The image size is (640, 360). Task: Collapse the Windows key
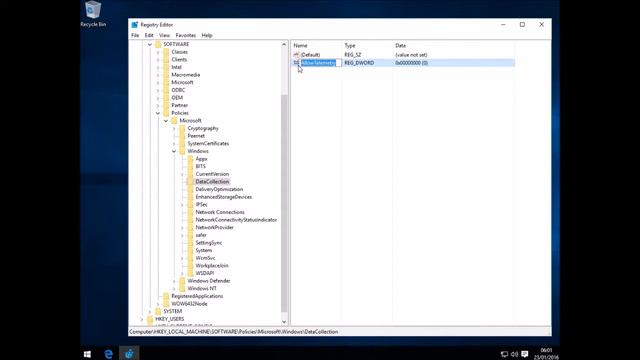pos(174,151)
